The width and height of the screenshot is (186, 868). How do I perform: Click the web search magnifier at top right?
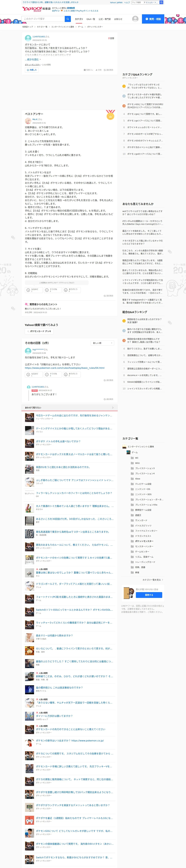[x=161, y=2]
